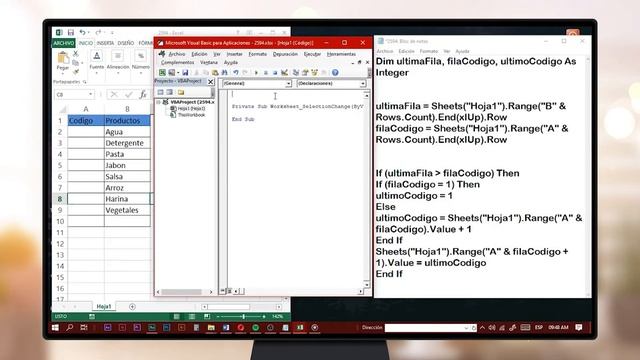Open Insert UserForm dropdown arrow in VBA toolbar

[x=178, y=73]
